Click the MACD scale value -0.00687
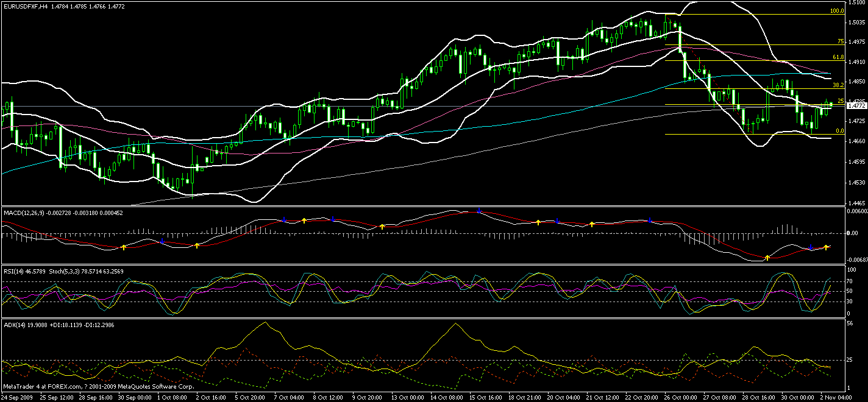The width and height of the screenshot is (868, 402). (857, 260)
